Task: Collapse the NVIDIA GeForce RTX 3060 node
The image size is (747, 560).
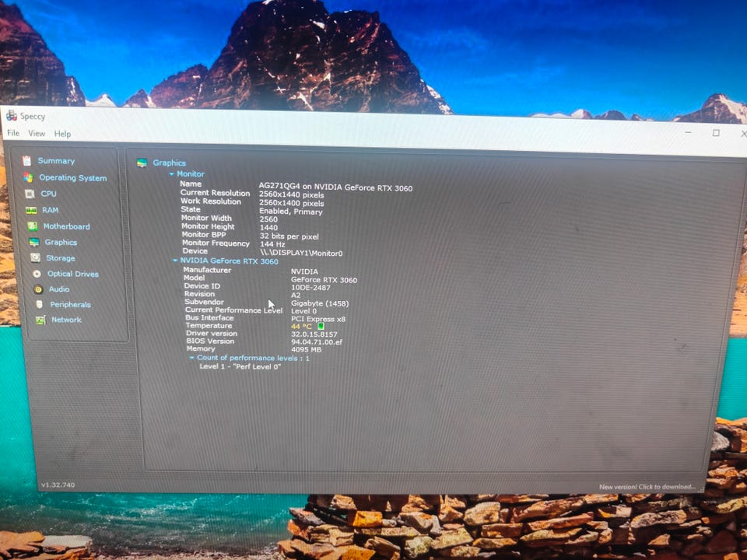Action: pos(175,261)
